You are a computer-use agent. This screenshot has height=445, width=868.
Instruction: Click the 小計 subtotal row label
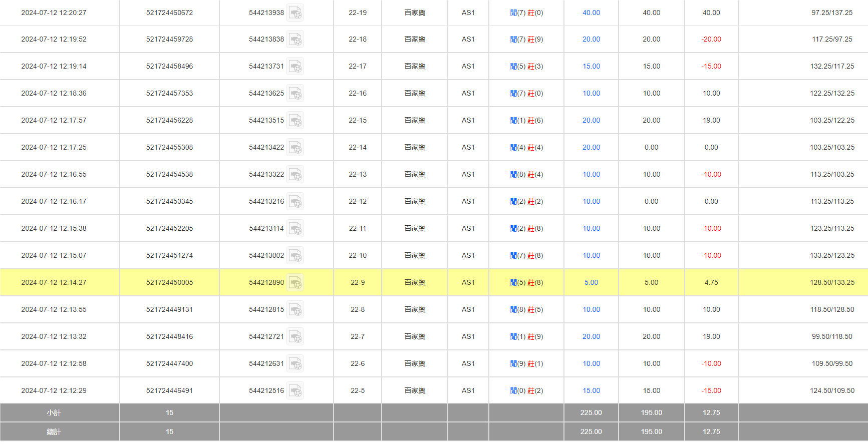coord(54,413)
